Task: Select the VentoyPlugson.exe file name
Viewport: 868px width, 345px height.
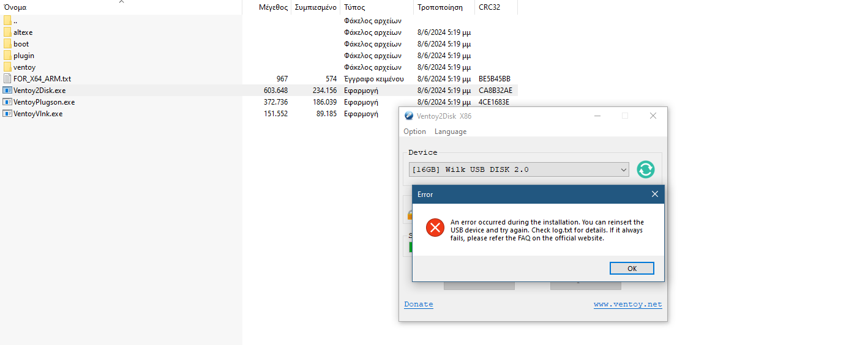Action: [44, 102]
